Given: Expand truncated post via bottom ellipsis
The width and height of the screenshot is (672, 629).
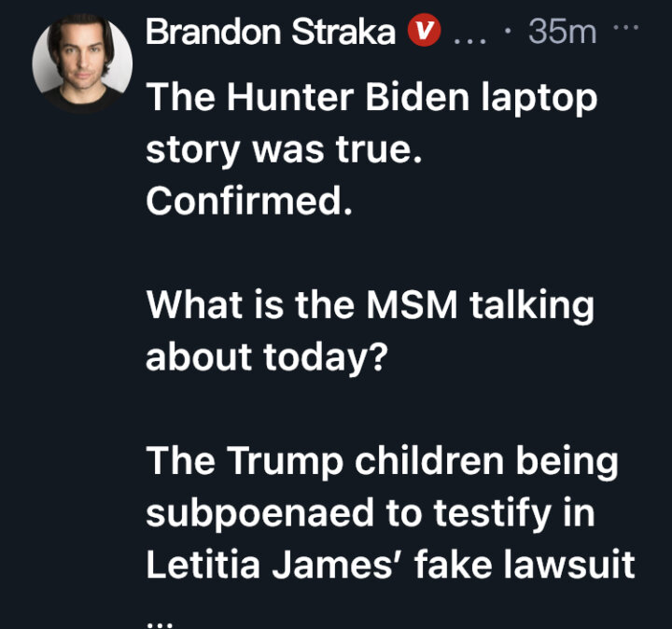Looking at the screenshot, I should click(x=159, y=623).
